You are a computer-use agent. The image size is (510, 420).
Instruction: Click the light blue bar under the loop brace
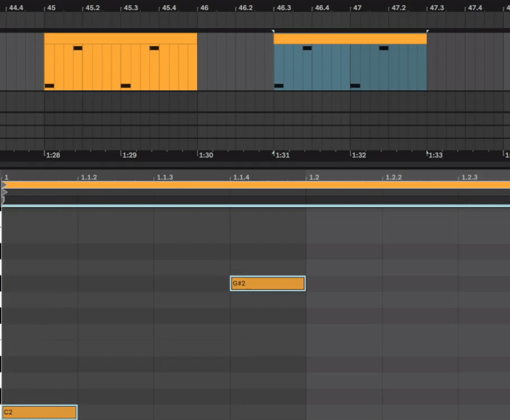coord(256,206)
